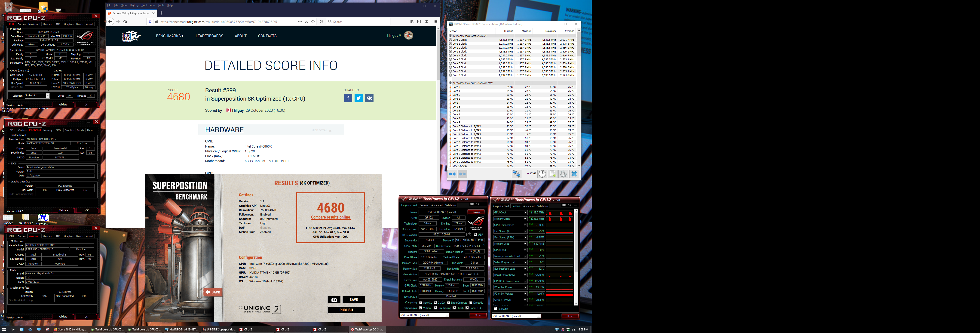Image resolution: width=980 pixels, height=333 pixels.
Task: Open page actions three-dot icon in address bar
Action: (300, 22)
